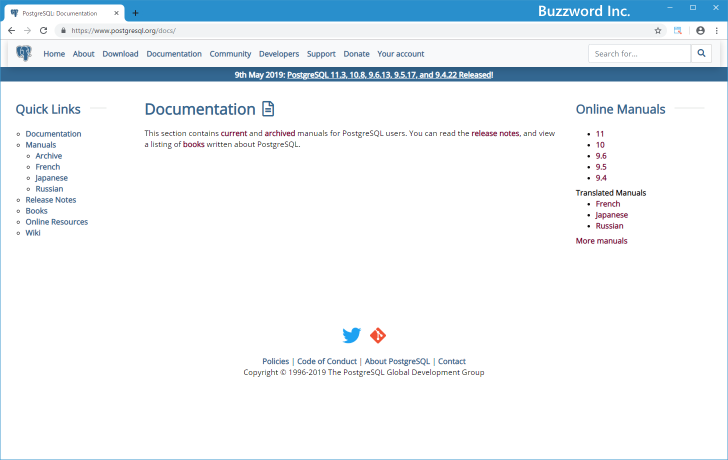The width and height of the screenshot is (728, 460).
Task: Open the Chrome profile avatar icon
Action: [x=700, y=31]
